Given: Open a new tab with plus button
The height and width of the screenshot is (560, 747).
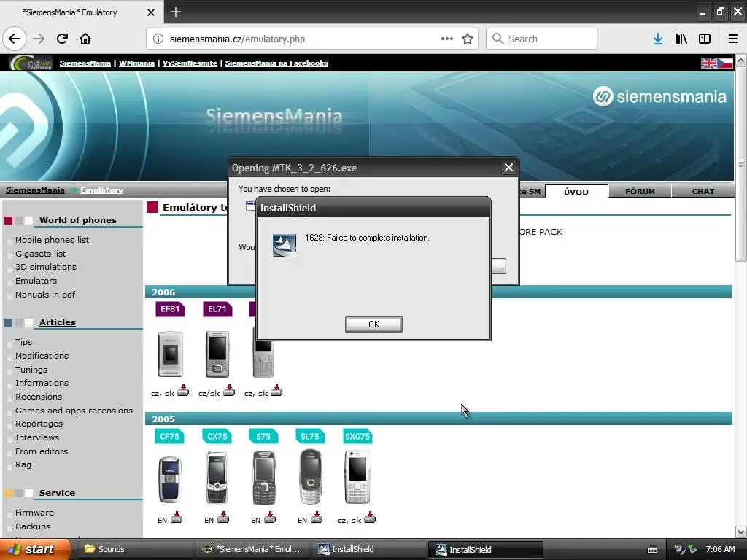Looking at the screenshot, I should pyautogui.click(x=176, y=12).
